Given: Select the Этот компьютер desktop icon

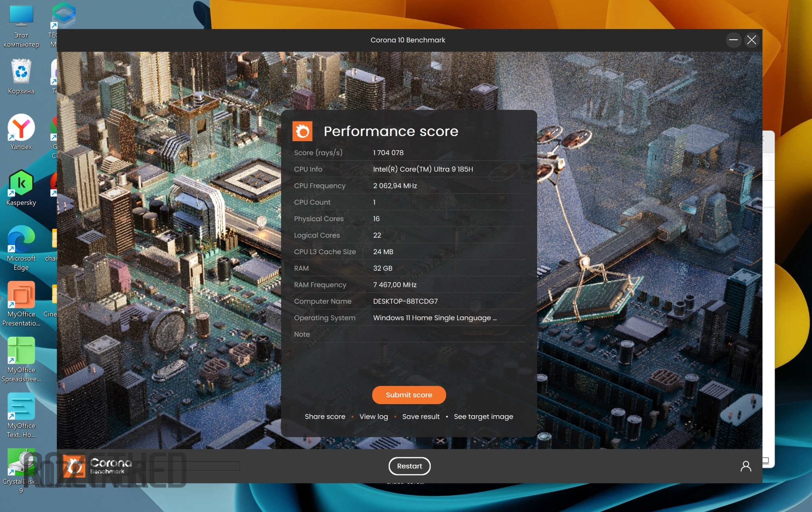Looking at the screenshot, I should tap(21, 16).
